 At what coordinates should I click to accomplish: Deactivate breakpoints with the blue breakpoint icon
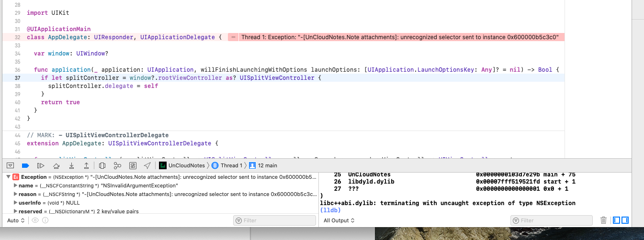(26, 165)
